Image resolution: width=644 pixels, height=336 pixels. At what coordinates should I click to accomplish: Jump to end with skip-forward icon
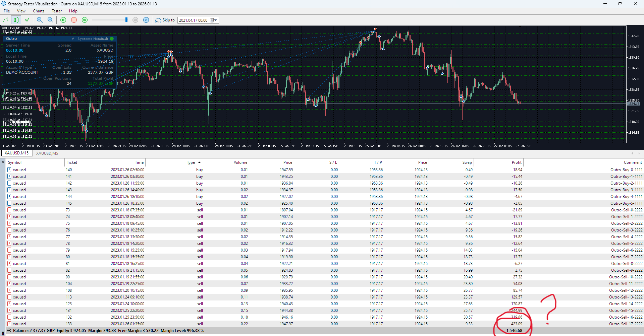146,20
